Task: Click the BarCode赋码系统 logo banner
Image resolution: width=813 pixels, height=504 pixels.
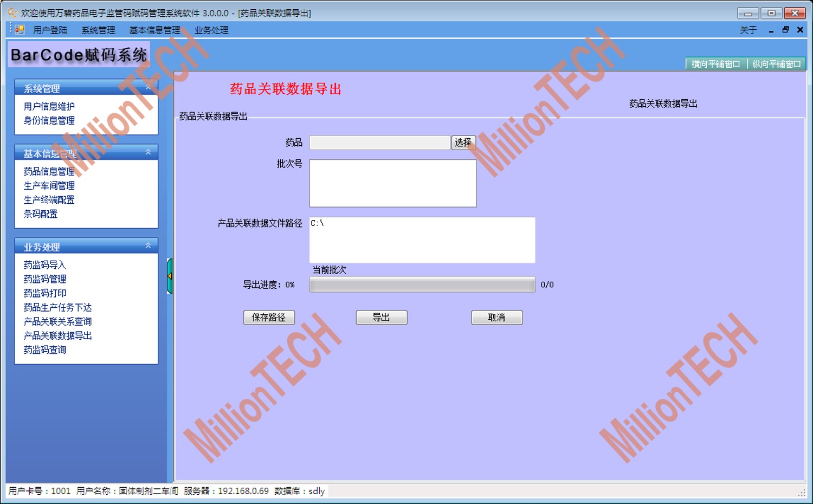Action: (79, 55)
